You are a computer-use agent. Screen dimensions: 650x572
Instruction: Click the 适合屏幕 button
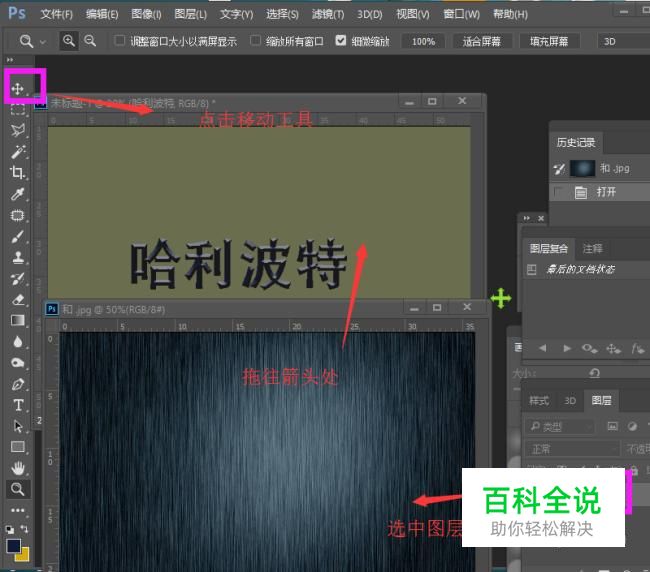tap(482, 41)
